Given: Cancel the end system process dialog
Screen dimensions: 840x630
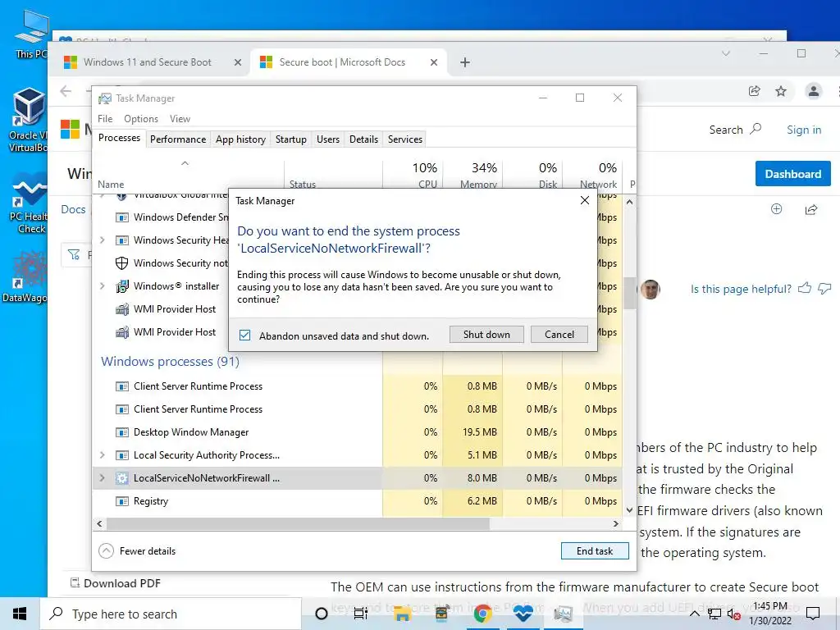Looking at the screenshot, I should click(559, 335).
